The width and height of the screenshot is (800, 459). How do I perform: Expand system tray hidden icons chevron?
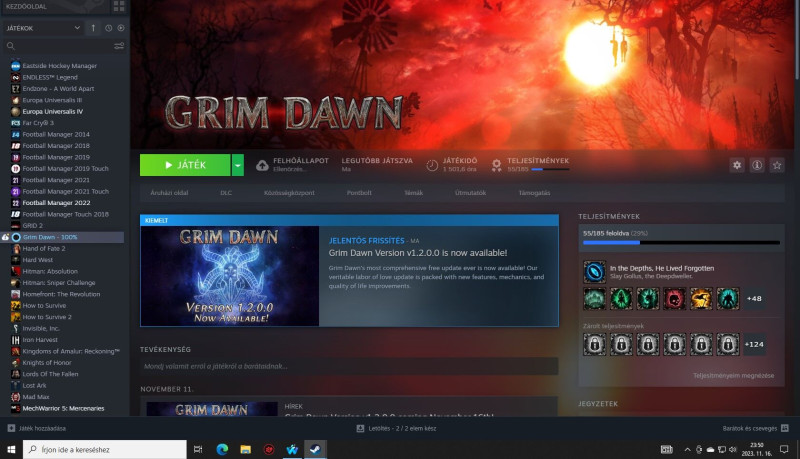tap(687, 449)
